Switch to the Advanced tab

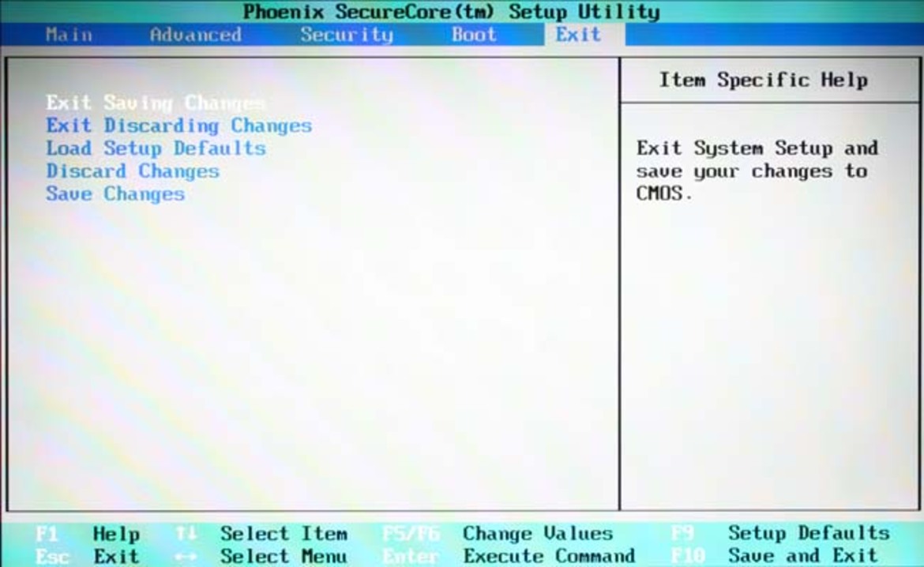(196, 35)
